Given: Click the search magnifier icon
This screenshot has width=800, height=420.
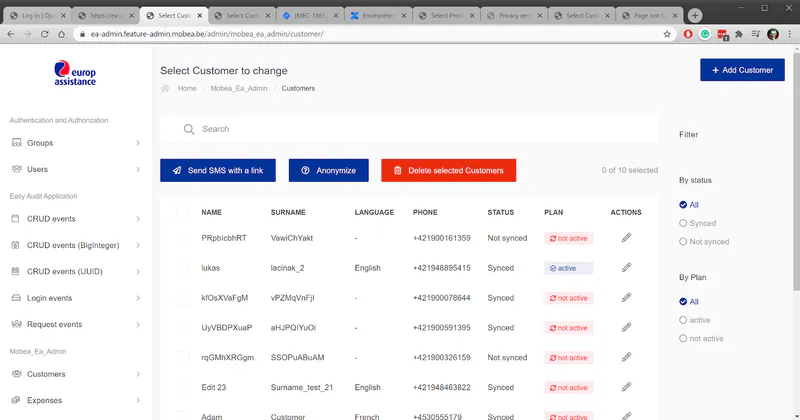Looking at the screenshot, I should pos(188,129).
